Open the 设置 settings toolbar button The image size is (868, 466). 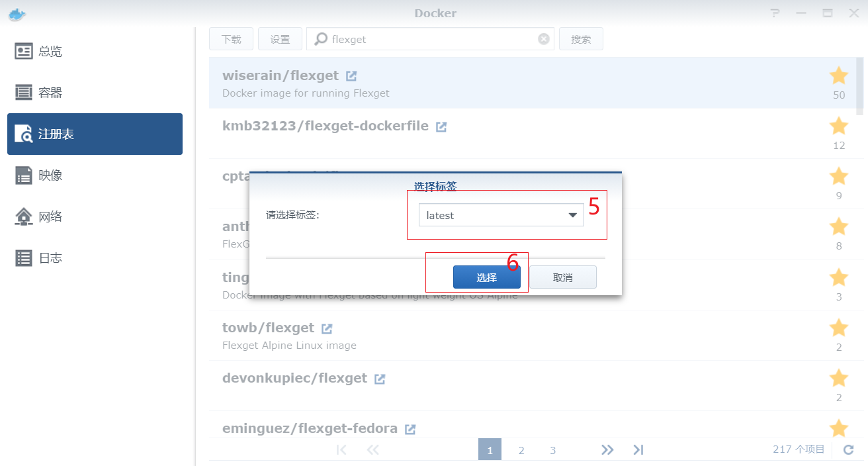click(x=280, y=38)
